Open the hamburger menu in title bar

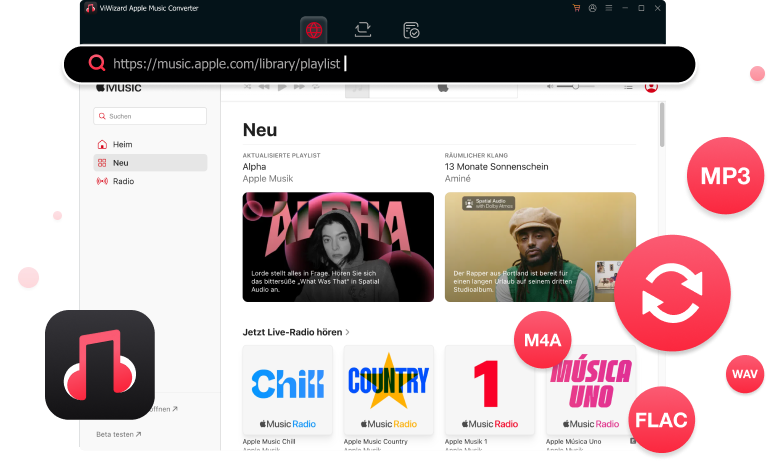click(609, 8)
